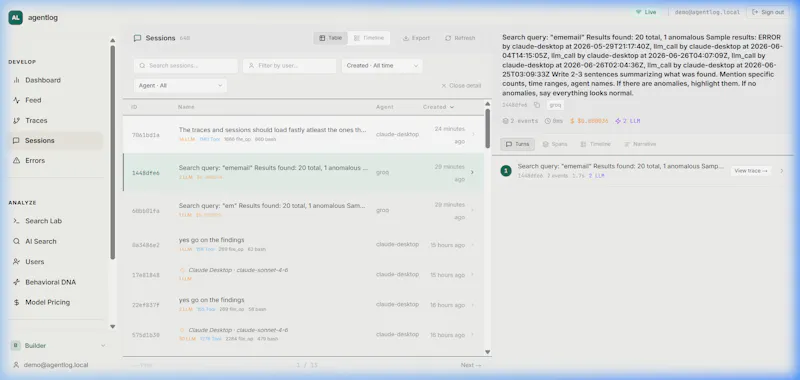800x380 pixels.
Task: Expand the Builder workspace selector
Action: 58,346
